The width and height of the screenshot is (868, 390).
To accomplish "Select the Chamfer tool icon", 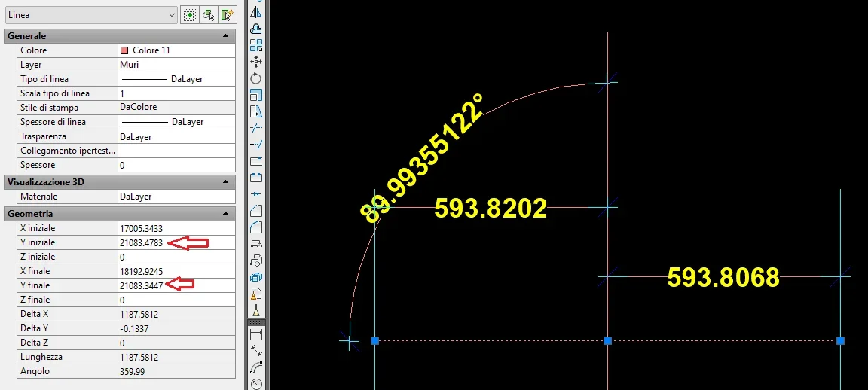I will tap(256, 210).
